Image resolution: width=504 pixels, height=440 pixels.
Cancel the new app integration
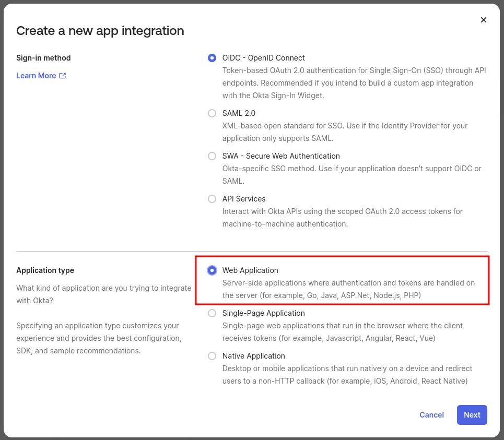coord(431,414)
